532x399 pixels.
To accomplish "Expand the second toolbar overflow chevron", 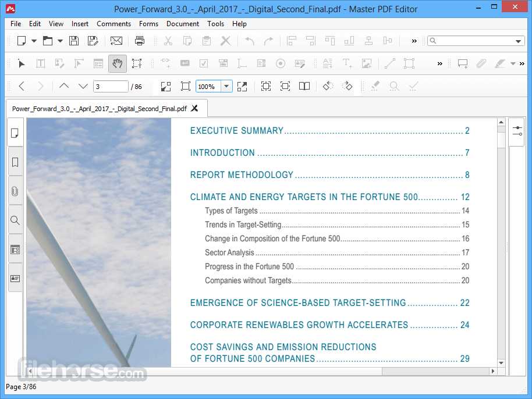I will coord(439,64).
